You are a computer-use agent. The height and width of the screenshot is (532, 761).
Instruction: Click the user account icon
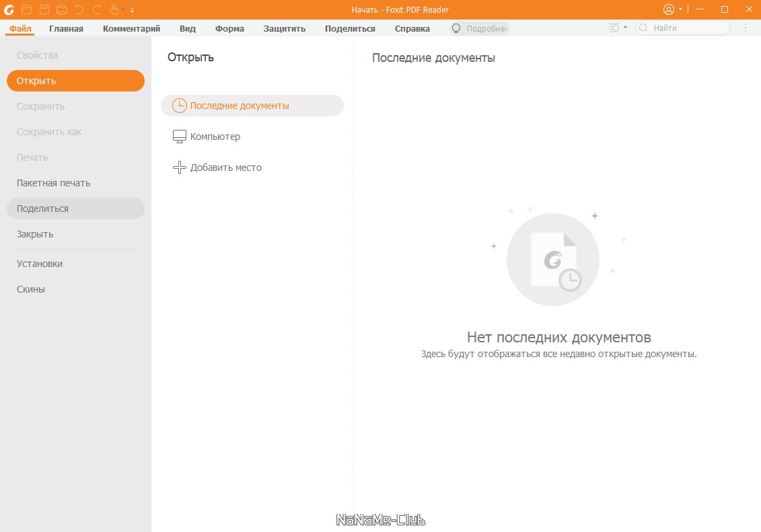click(668, 9)
